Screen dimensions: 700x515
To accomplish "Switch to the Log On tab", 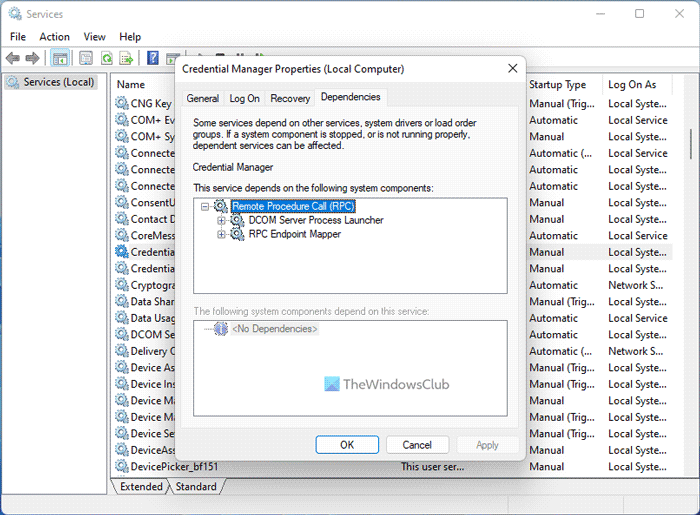I will point(245,98).
